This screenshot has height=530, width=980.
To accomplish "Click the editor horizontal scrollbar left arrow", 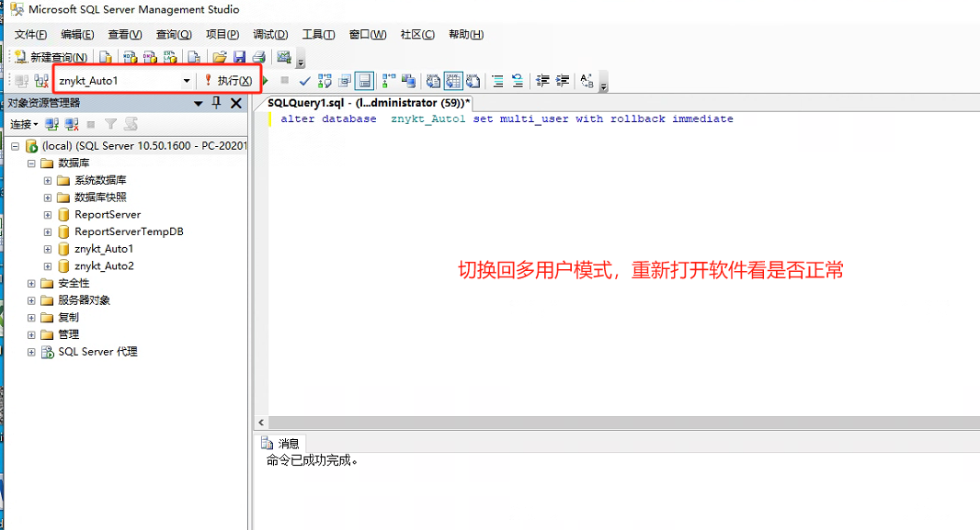I will coord(261,423).
